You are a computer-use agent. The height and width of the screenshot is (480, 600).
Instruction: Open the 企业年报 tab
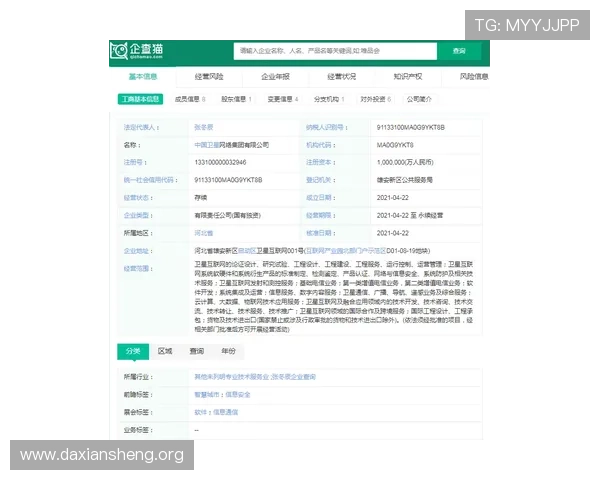pos(276,77)
